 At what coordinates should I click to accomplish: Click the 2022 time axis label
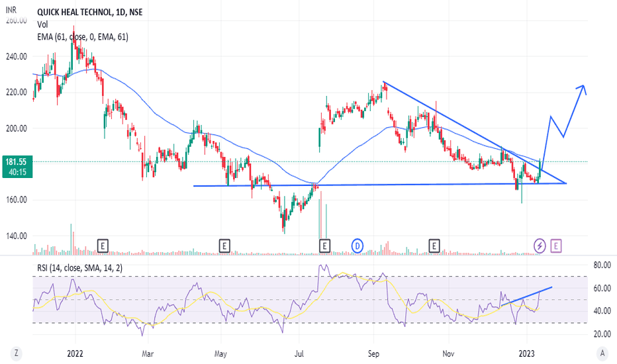(75, 353)
